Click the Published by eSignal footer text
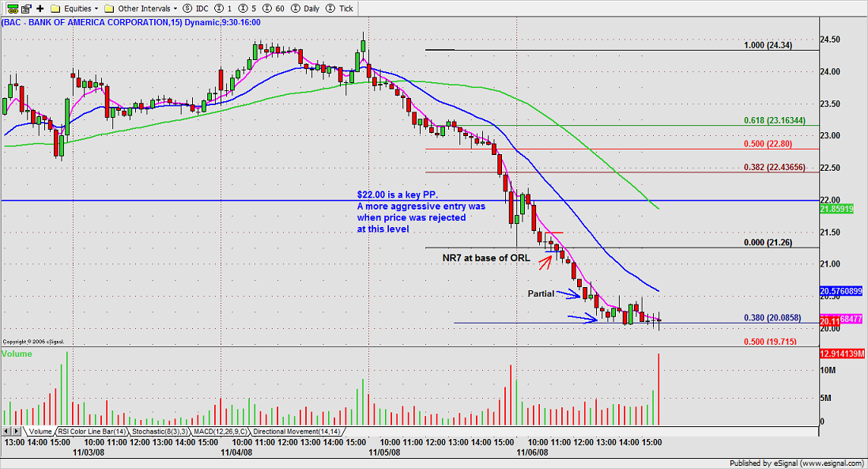 tap(797, 463)
